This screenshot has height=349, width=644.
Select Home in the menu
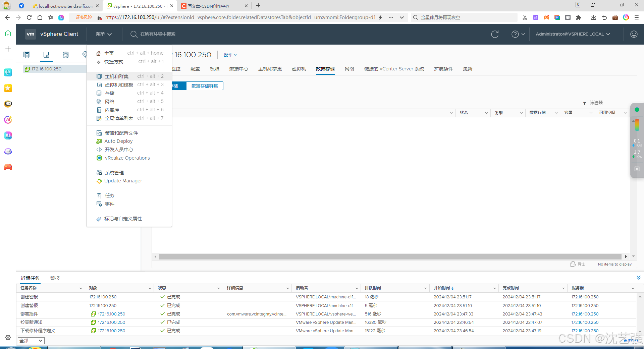point(129,53)
